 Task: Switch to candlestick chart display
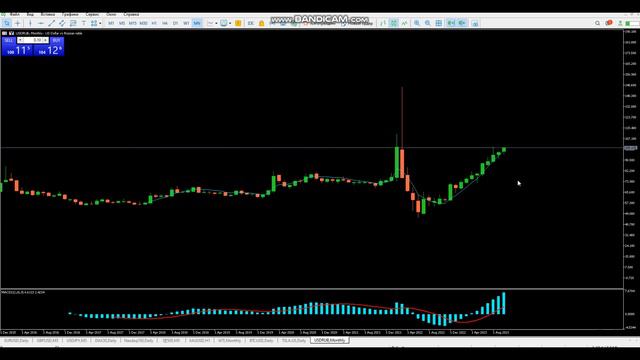(x=394, y=23)
